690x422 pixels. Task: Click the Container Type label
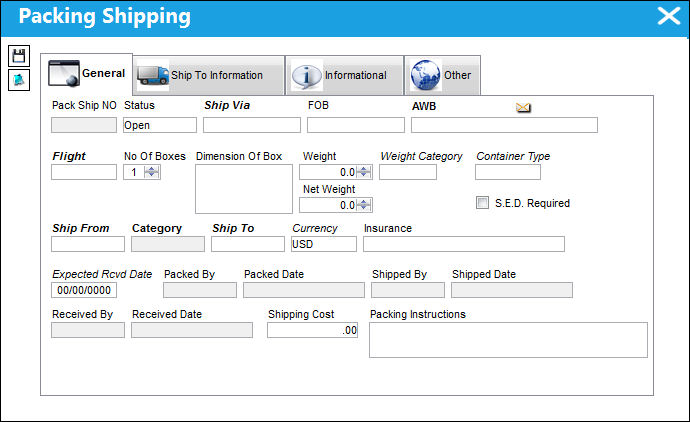513,156
